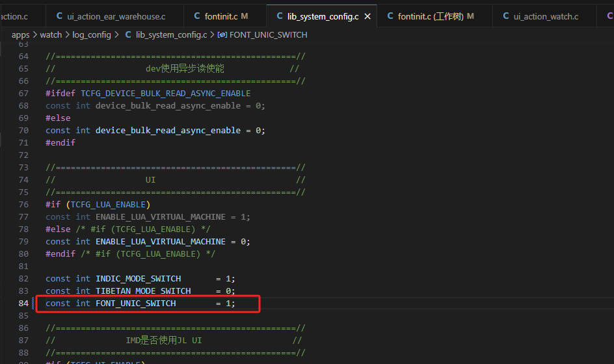Screen dimensions: 614x364
Task: Open the log_config breadcrumb segment
Action: pyautogui.click(x=92, y=35)
